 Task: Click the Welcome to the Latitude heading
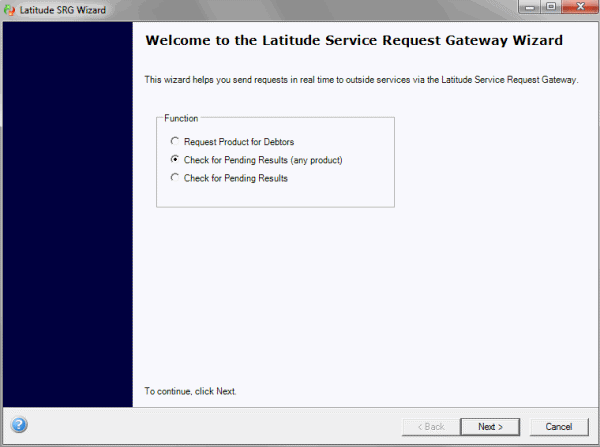[354, 40]
